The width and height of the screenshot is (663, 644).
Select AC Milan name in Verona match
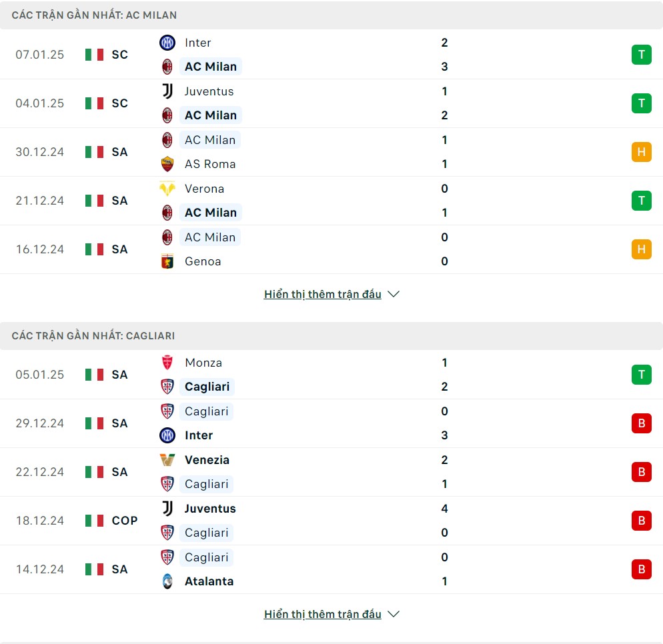pyautogui.click(x=211, y=213)
